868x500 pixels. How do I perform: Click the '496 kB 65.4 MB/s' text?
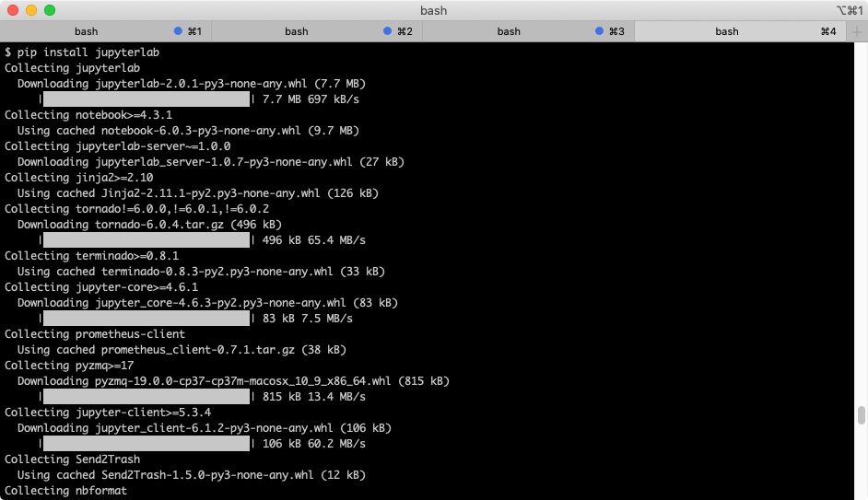click(x=314, y=240)
